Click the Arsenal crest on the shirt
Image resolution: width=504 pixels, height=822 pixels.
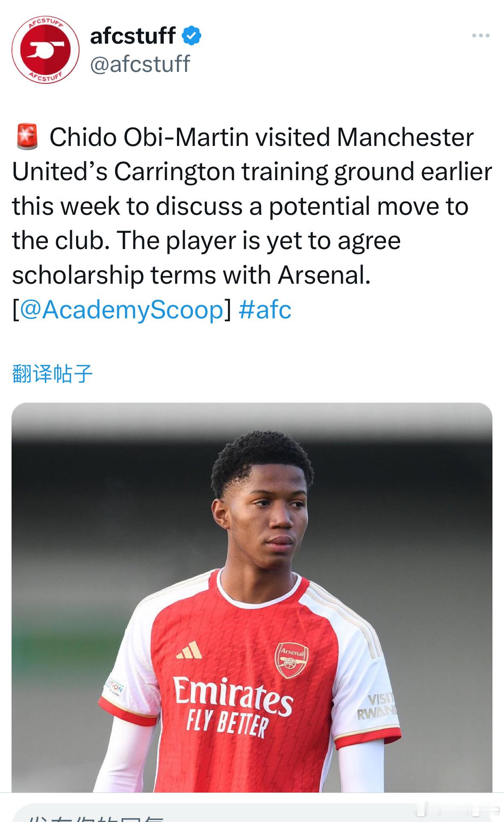coord(291,660)
